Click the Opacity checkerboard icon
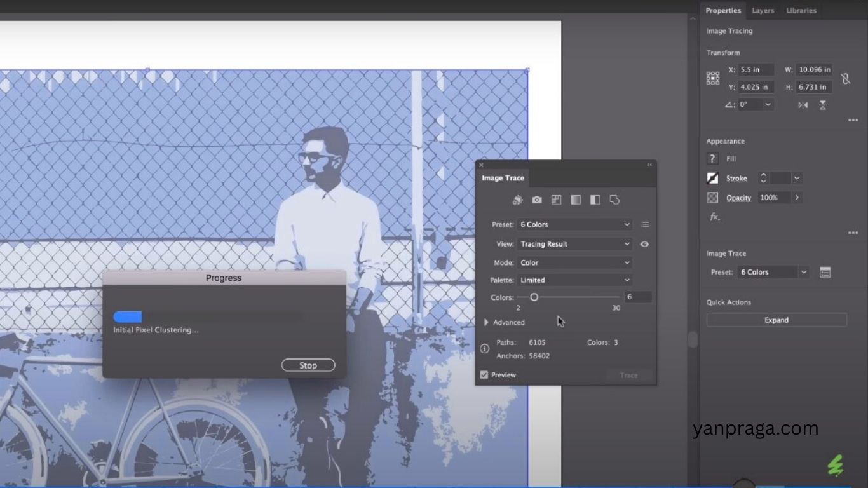The width and height of the screenshot is (868, 488). [x=712, y=198]
